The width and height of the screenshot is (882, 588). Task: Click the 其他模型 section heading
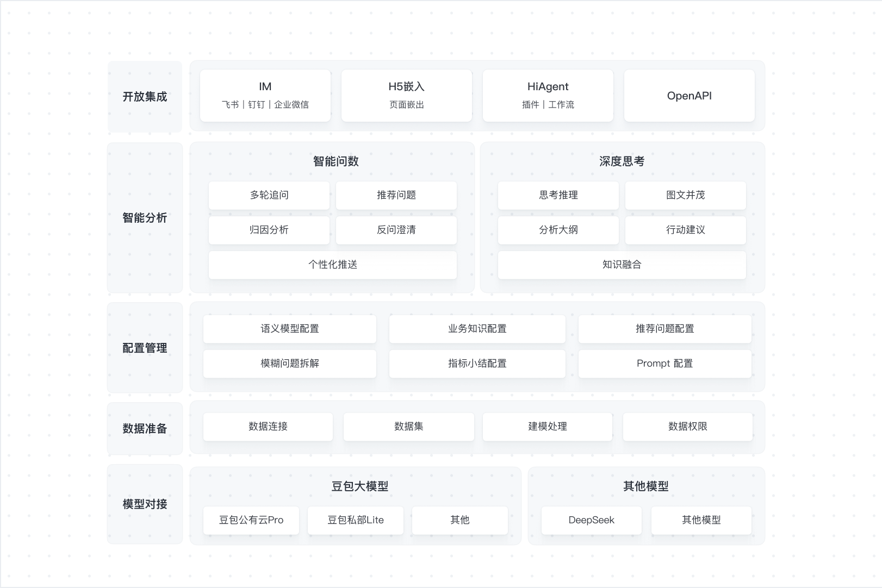coord(646,486)
